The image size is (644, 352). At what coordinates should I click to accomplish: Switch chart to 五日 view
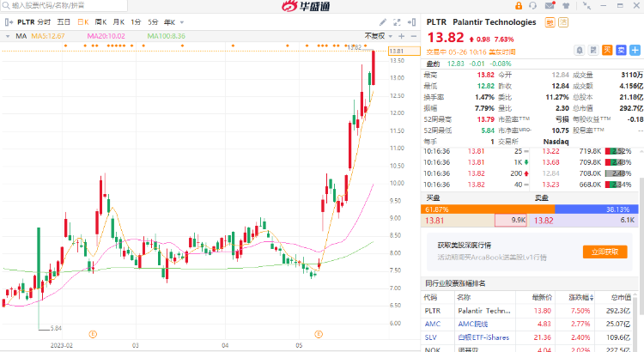pos(64,22)
